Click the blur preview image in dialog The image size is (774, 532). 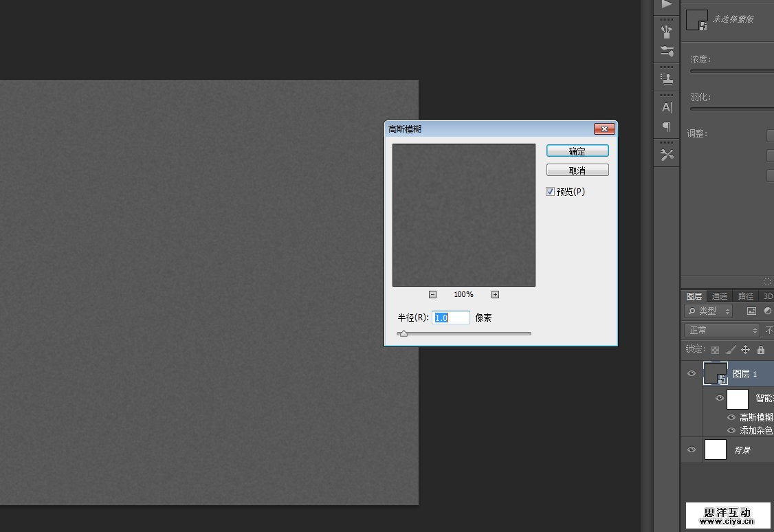[x=464, y=215]
